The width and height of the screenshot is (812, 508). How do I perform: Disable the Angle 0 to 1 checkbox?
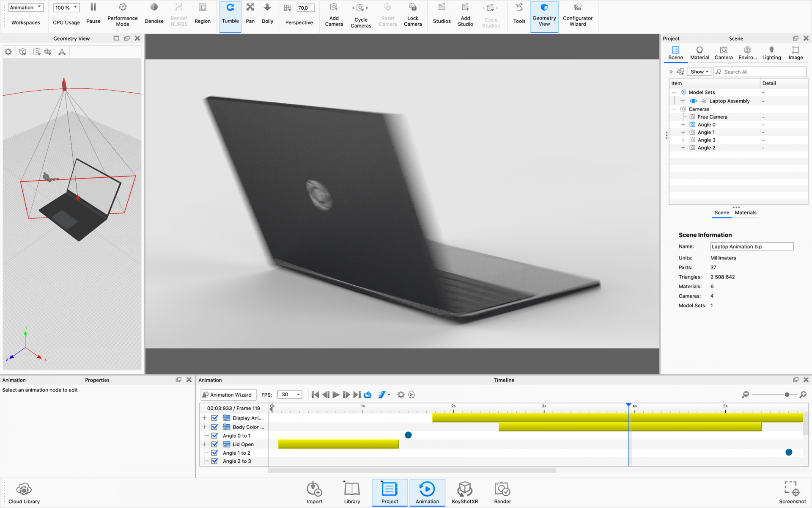click(x=215, y=436)
